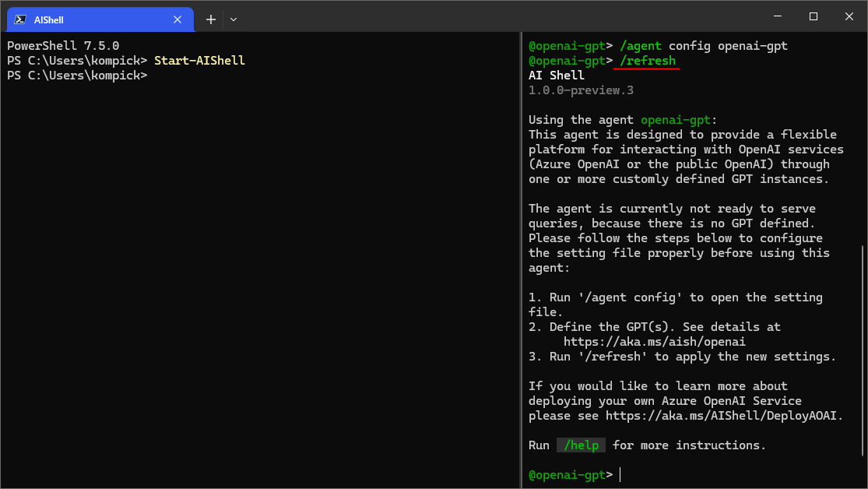Click the 'AI Shell' title text
This screenshot has width=868, height=489.
(557, 76)
